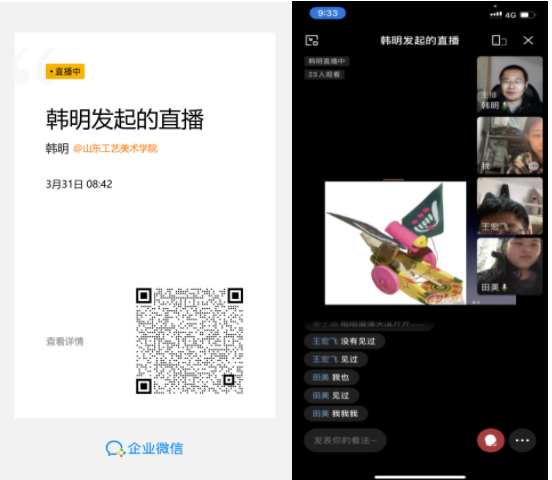Viewport: 552px width, 480px height.
Task: Select 田美 video thumbnail
Action: (509, 266)
